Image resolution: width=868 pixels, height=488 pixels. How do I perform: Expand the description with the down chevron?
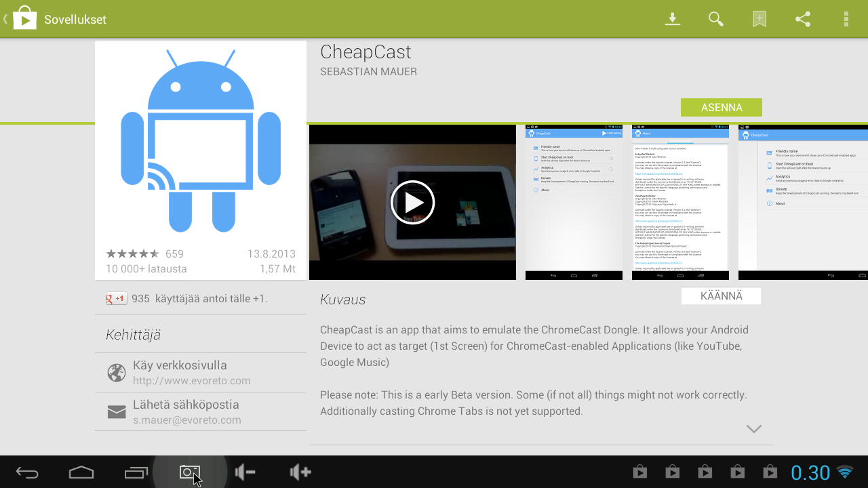coord(754,429)
